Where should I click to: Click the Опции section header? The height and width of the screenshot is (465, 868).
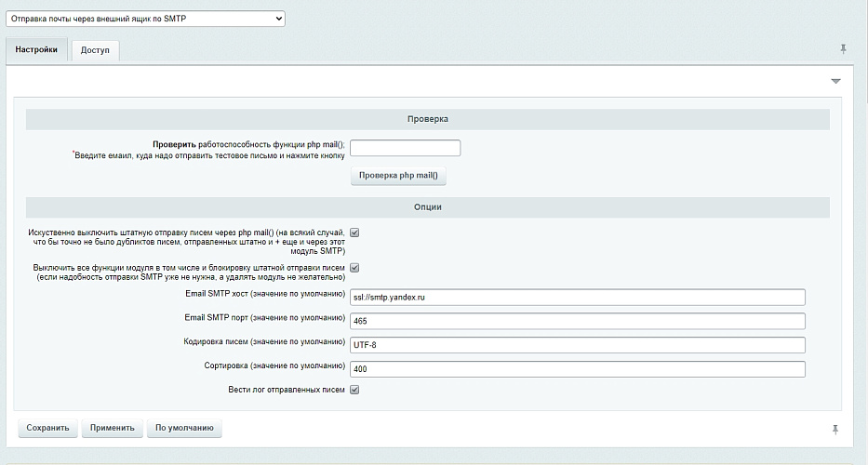[427, 206]
